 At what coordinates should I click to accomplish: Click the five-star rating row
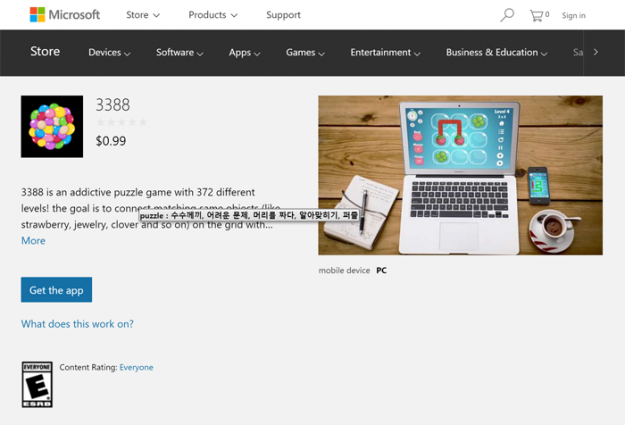(x=122, y=122)
